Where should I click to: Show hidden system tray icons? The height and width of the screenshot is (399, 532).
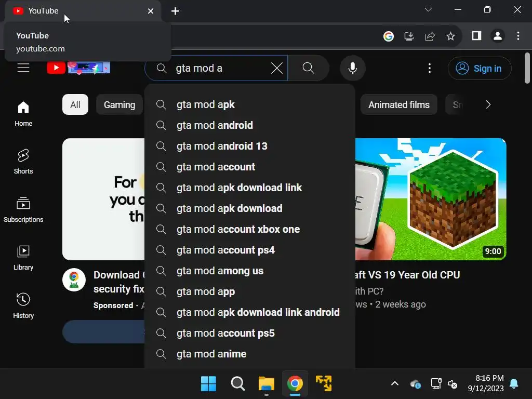(395, 384)
